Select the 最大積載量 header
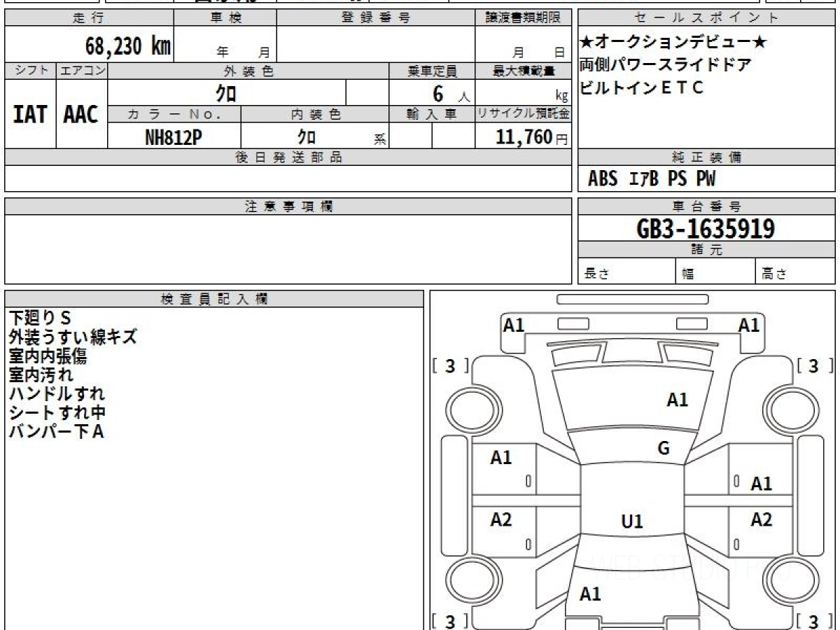The image size is (840, 630). click(x=524, y=71)
